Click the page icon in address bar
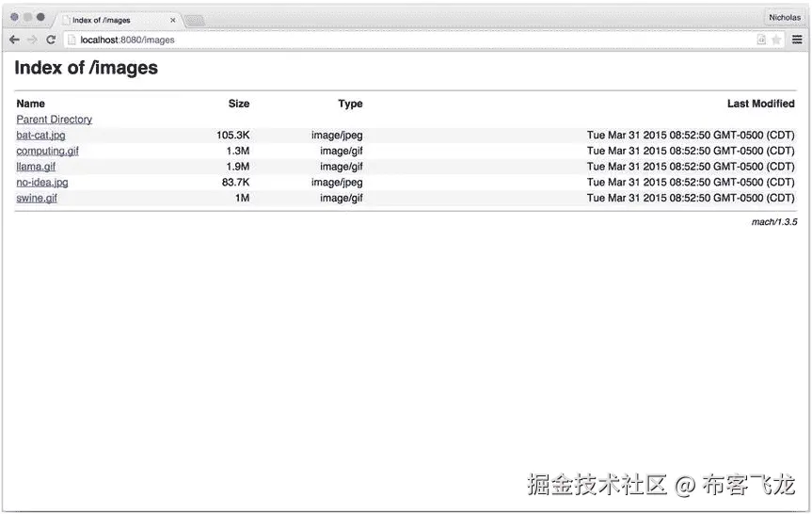This screenshot has height=514, width=812. (x=72, y=40)
